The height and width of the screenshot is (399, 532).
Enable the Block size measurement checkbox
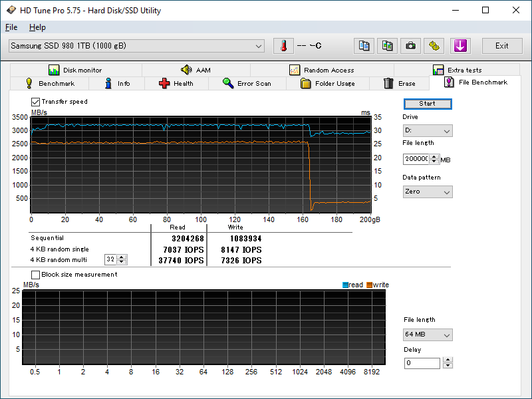[35, 275]
